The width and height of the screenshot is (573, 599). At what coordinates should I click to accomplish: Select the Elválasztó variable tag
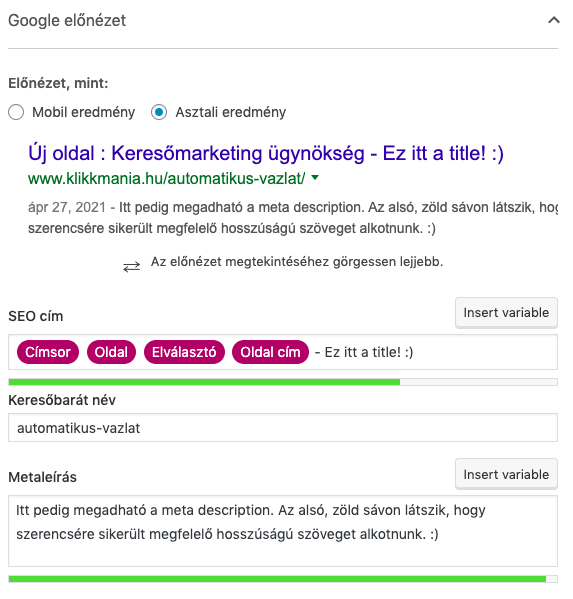pyautogui.click(x=184, y=352)
